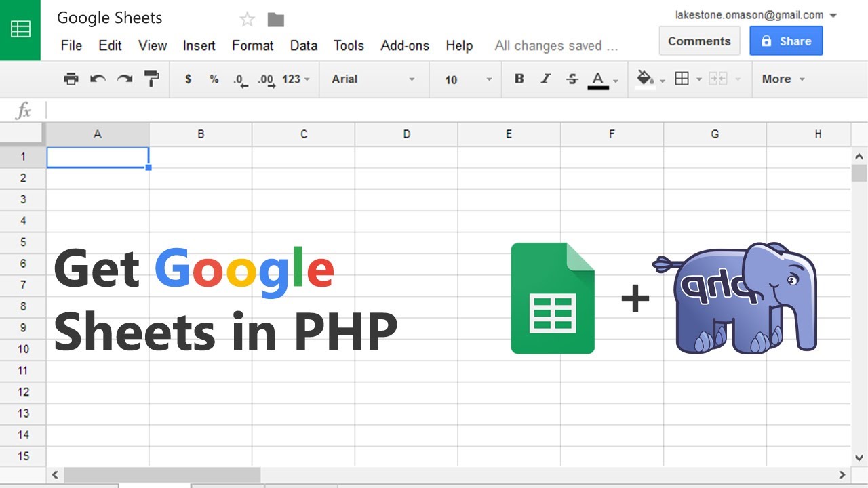Click the horizontal scrollbar thumb
The height and width of the screenshot is (488, 868).
162,475
